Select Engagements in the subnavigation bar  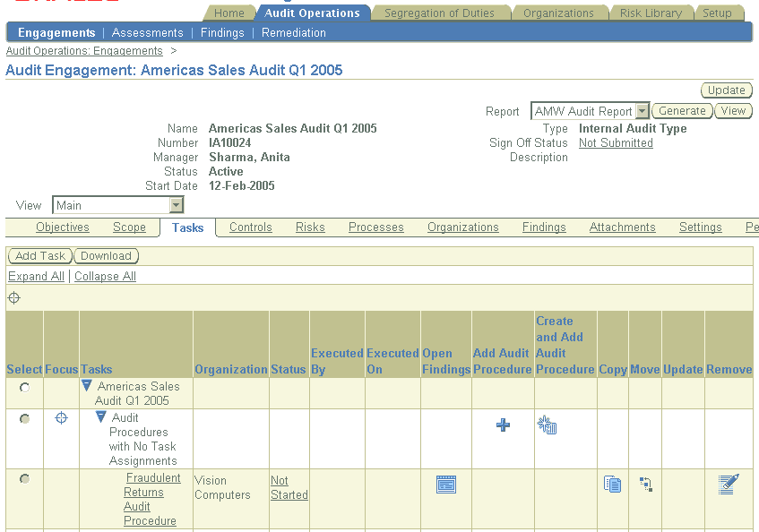56,33
